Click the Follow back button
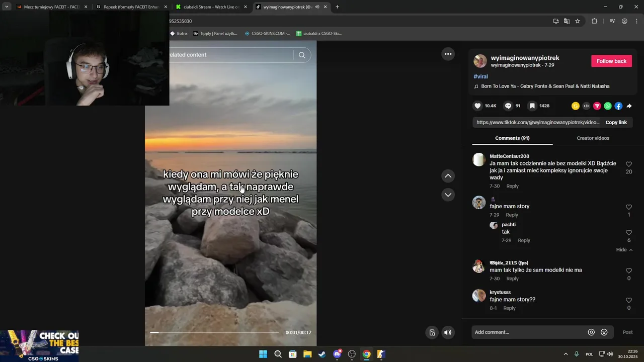This screenshot has height=362, width=644. click(x=611, y=61)
